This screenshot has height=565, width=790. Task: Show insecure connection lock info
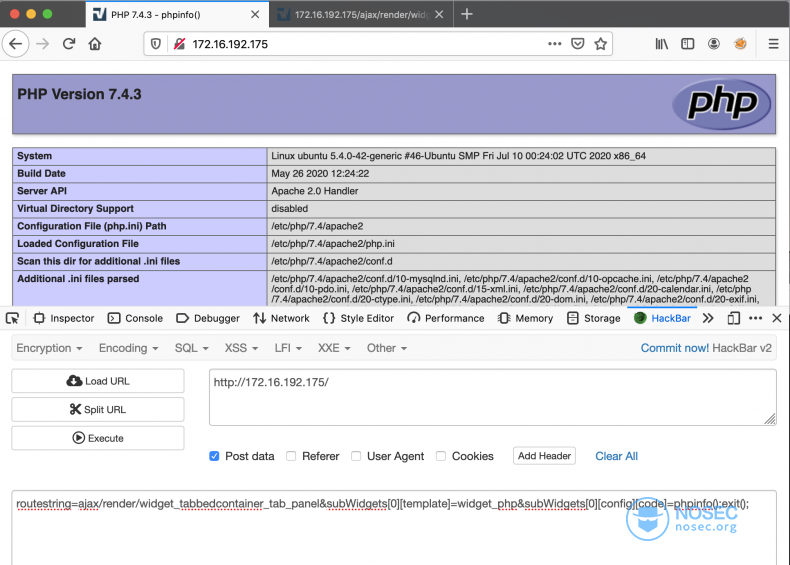[179, 44]
